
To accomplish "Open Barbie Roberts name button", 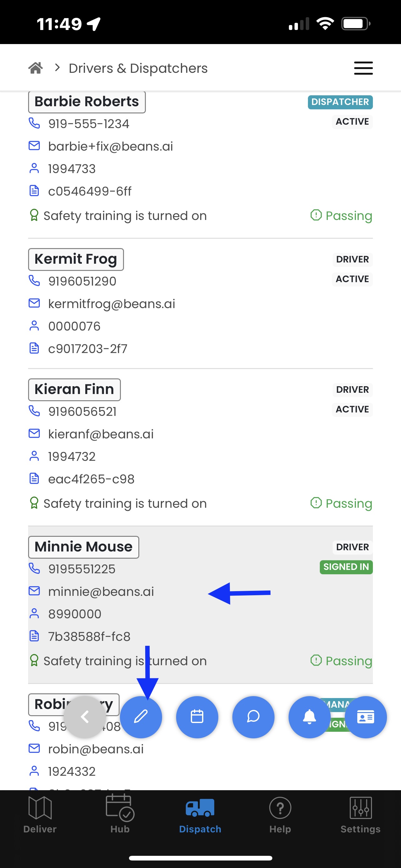I will click(x=87, y=102).
